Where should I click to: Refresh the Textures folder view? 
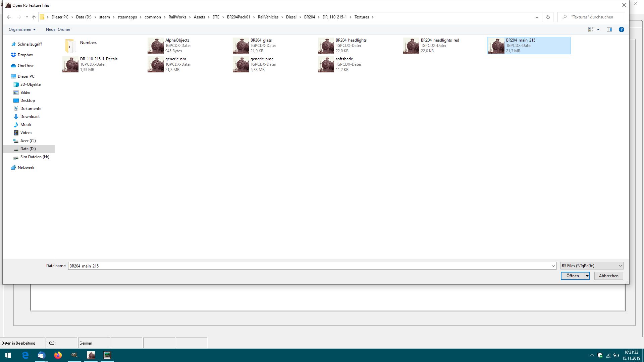[548, 17]
